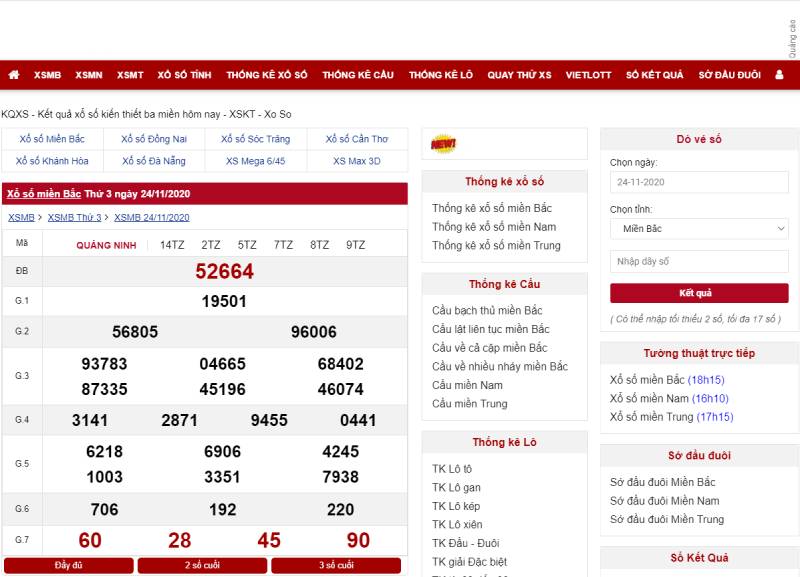Open the date picker showing 24-11-2020
800x577 pixels.
coord(699,183)
